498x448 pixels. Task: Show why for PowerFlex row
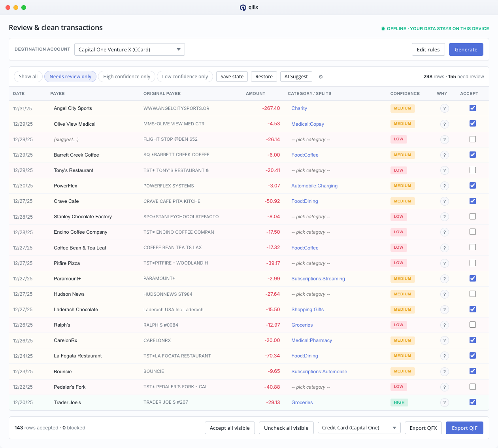coord(445,186)
